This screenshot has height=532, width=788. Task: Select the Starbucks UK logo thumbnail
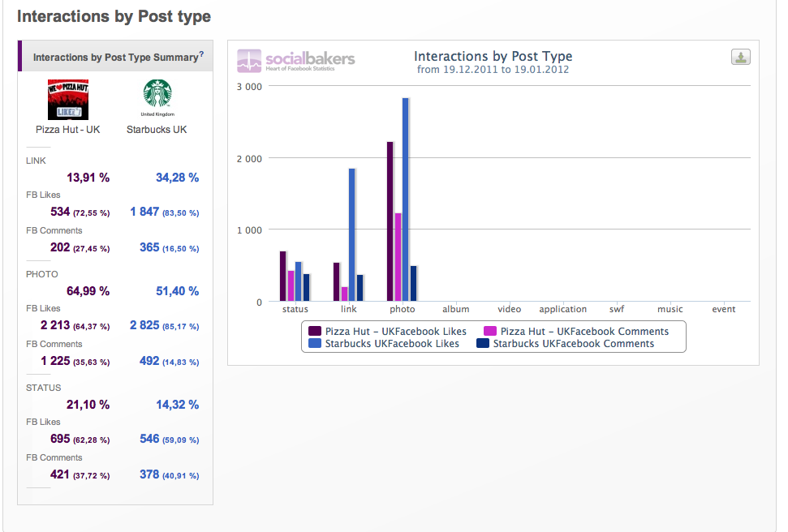(x=157, y=97)
